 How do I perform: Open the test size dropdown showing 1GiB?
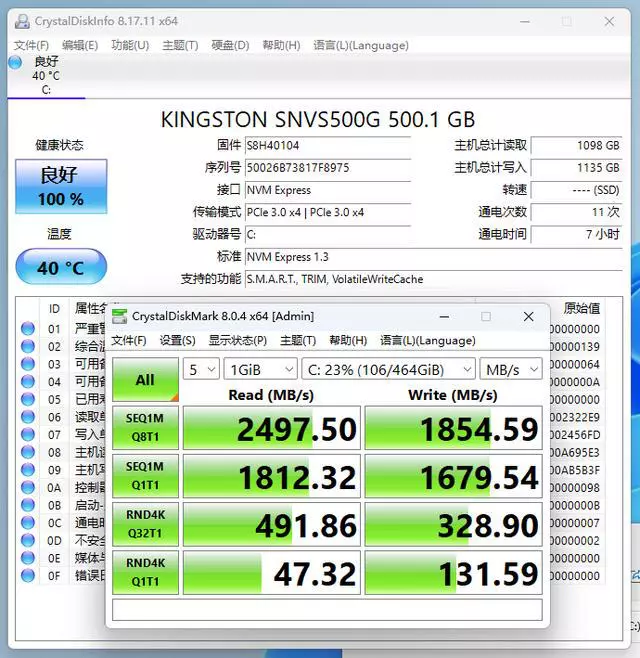coord(261,370)
